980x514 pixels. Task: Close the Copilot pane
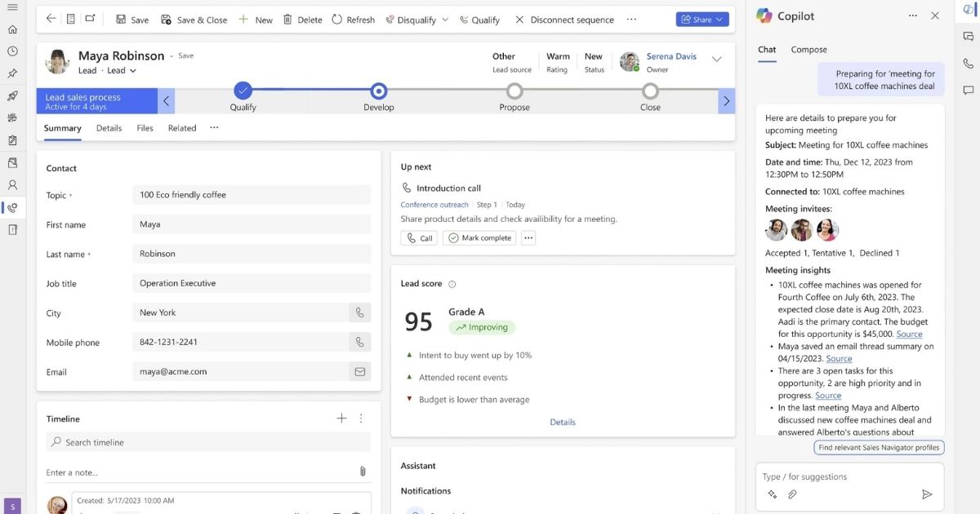click(935, 16)
